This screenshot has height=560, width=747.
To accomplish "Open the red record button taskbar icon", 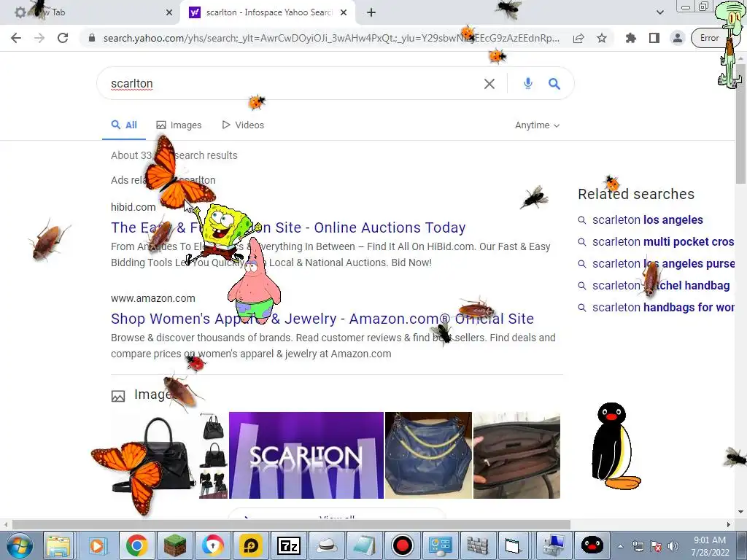I will point(403,545).
